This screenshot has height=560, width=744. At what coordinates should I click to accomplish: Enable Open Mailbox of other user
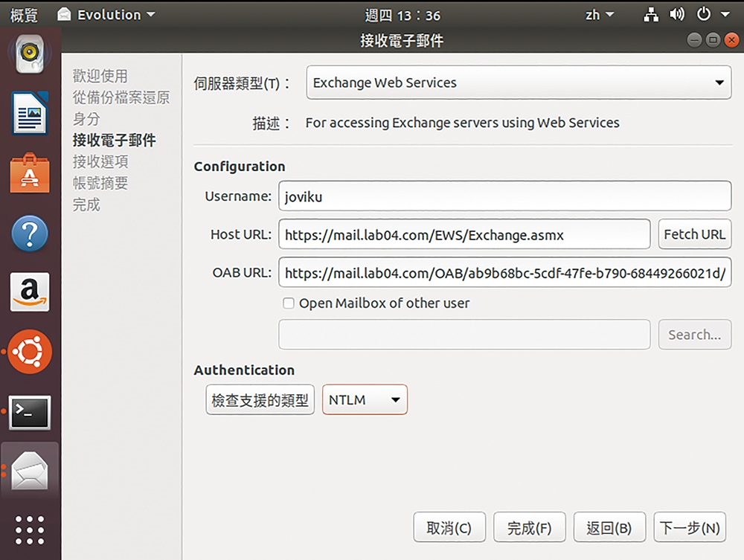[x=289, y=303]
